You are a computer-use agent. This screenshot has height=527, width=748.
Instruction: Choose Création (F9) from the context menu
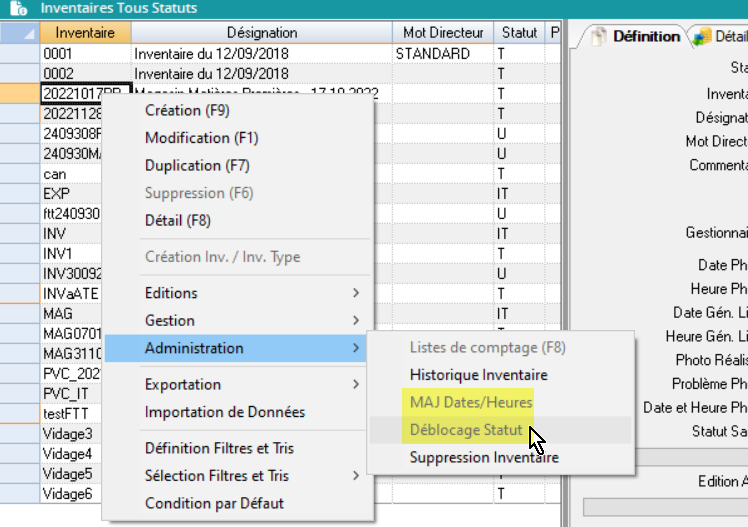(187, 111)
